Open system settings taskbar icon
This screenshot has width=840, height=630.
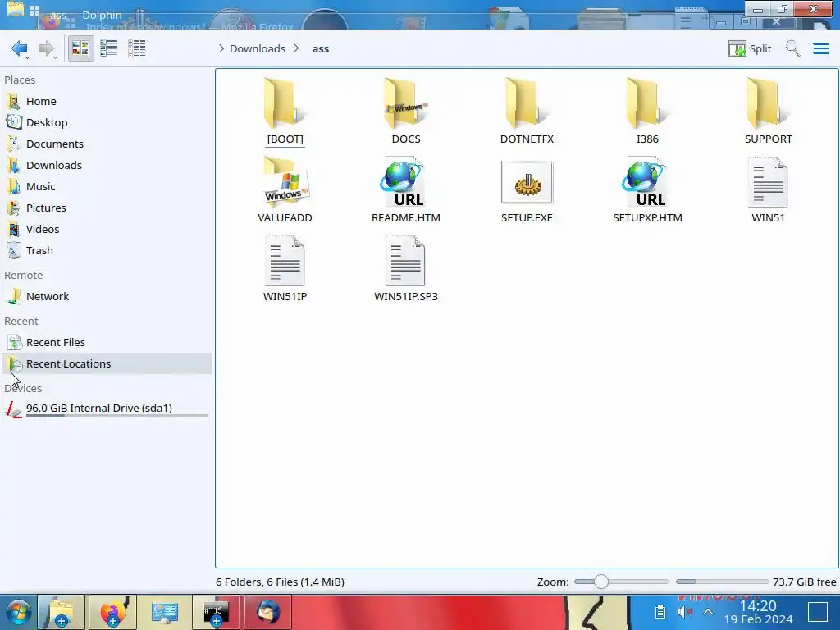click(x=164, y=612)
